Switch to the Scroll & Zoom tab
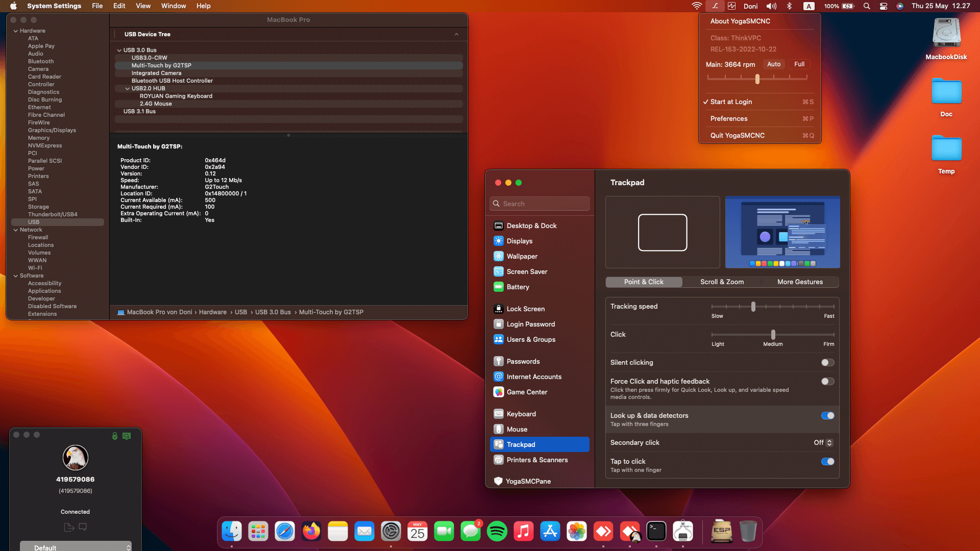This screenshot has height=551, width=980. click(722, 282)
